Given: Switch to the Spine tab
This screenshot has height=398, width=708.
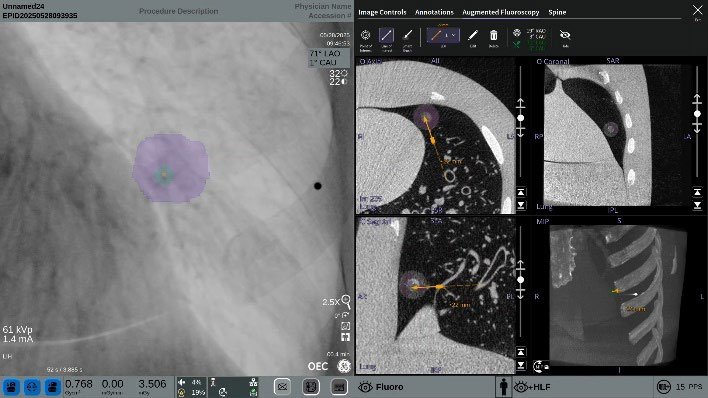Looking at the screenshot, I should pyautogui.click(x=557, y=12).
